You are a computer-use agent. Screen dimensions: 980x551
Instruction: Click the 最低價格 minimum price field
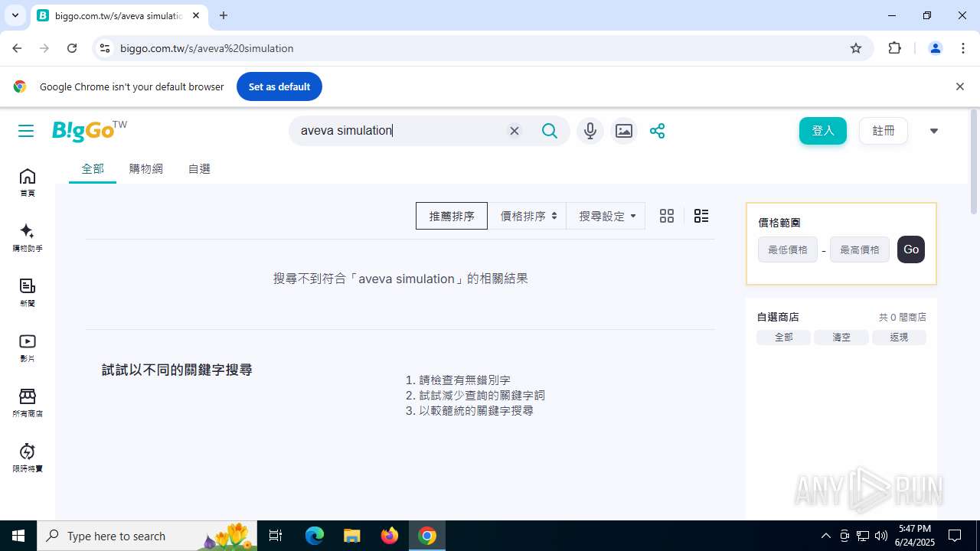(x=788, y=249)
